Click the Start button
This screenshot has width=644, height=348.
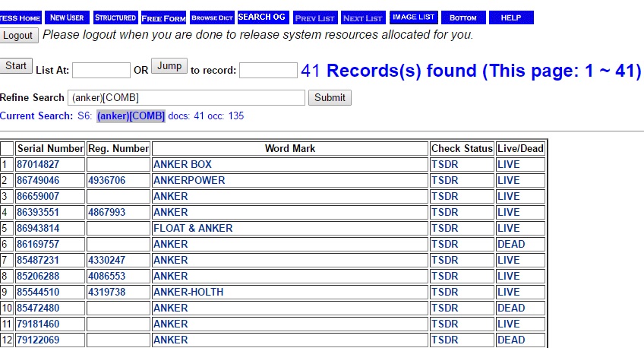pyautogui.click(x=16, y=66)
